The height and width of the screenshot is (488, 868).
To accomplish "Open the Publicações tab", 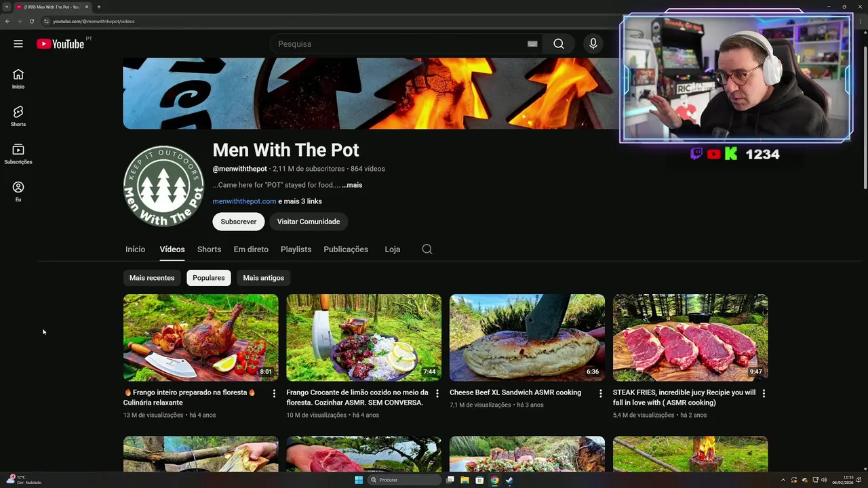I will [x=346, y=249].
